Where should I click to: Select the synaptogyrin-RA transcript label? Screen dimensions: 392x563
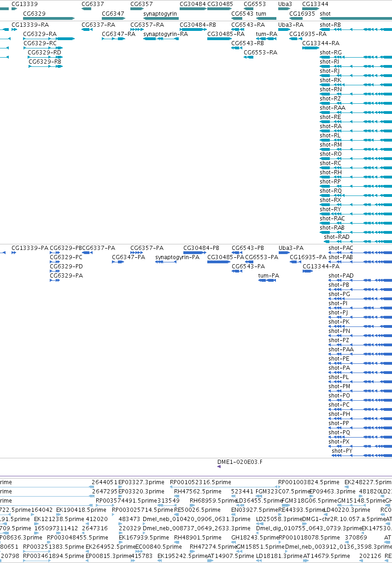(x=165, y=34)
